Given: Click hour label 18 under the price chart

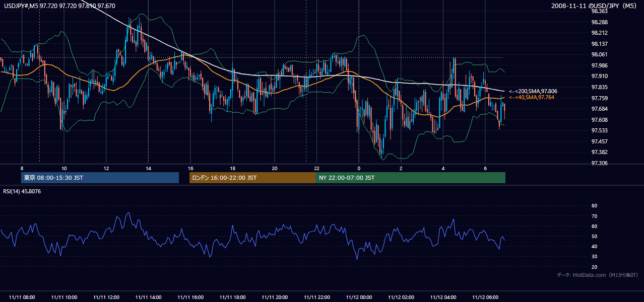Looking at the screenshot, I should (x=232, y=168).
